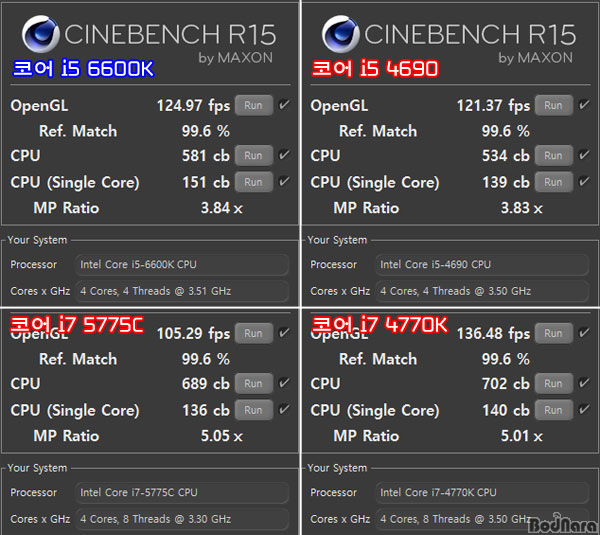Click Cores x GHz field in i7 4770K panel
This screenshot has width=600, height=535.
click(482, 519)
